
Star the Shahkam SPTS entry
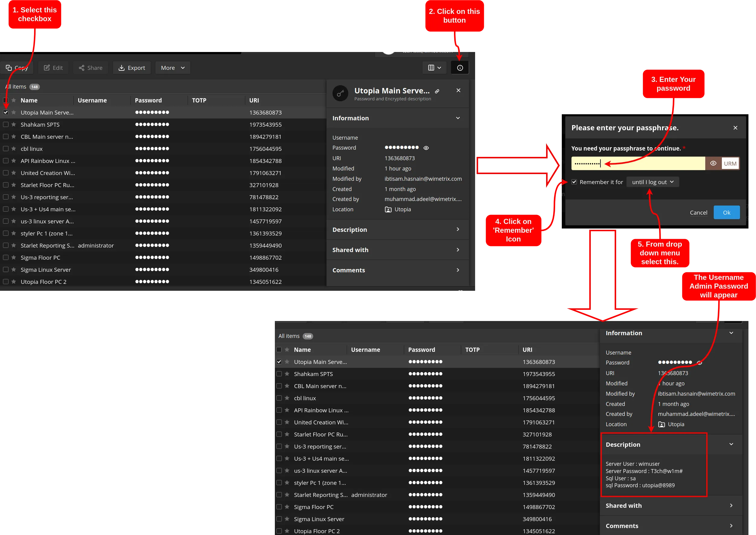pos(14,125)
